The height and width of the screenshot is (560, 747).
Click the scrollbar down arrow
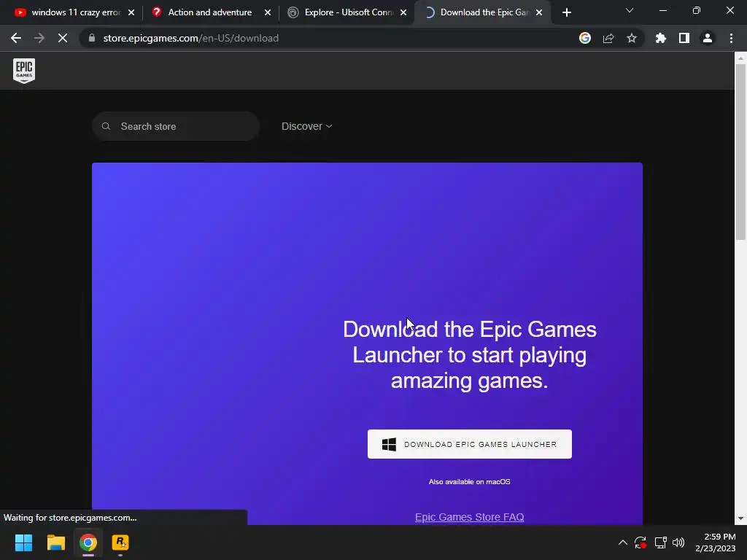(740, 518)
